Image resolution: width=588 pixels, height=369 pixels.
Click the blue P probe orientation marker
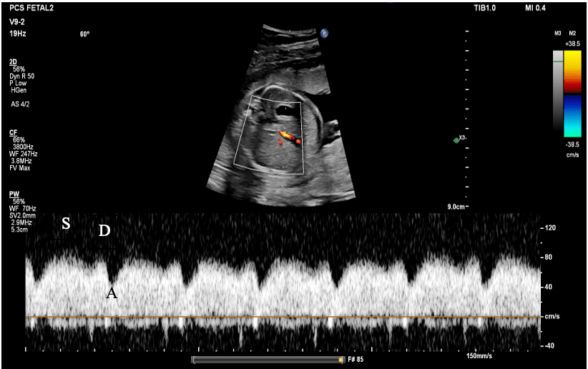pyautogui.click(x=324, y=33)
